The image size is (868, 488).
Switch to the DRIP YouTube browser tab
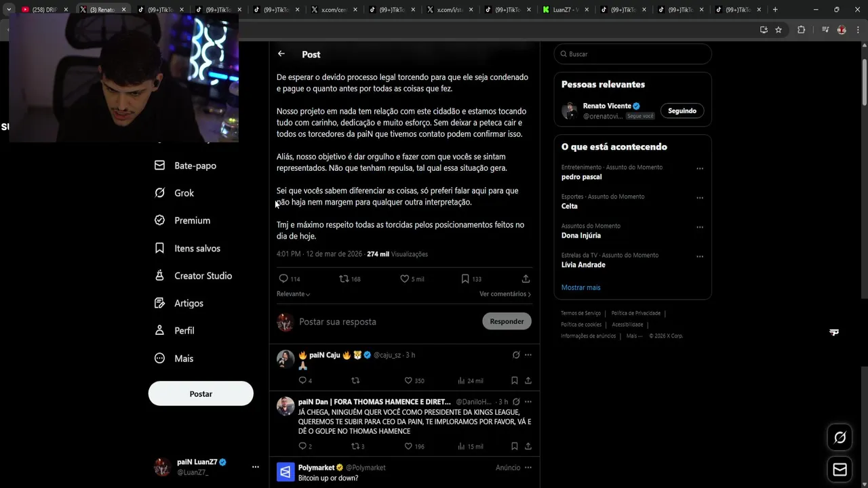pos(45,9)
